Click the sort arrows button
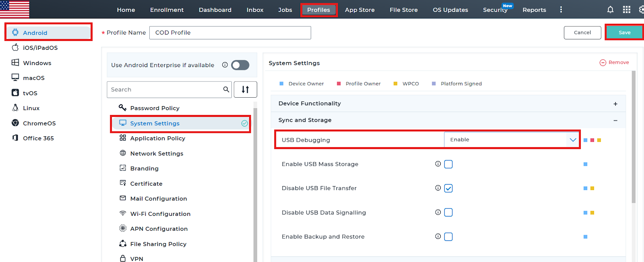 click(245, 90)
